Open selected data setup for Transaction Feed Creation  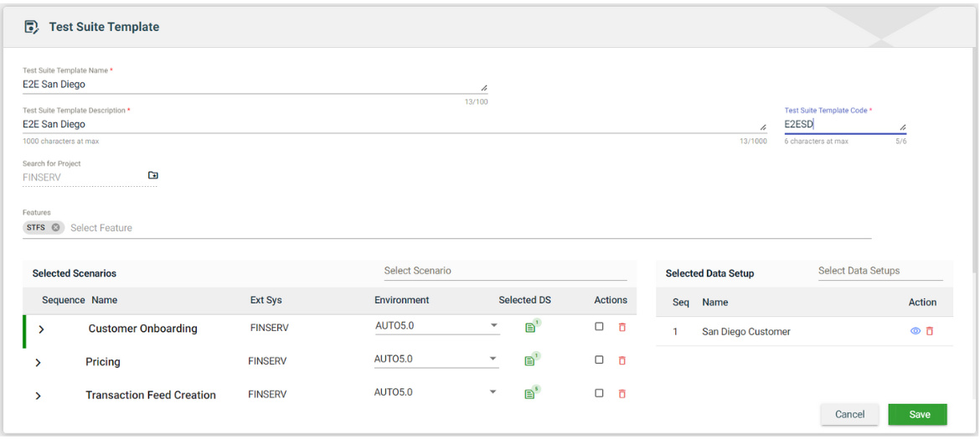(530, 393)
